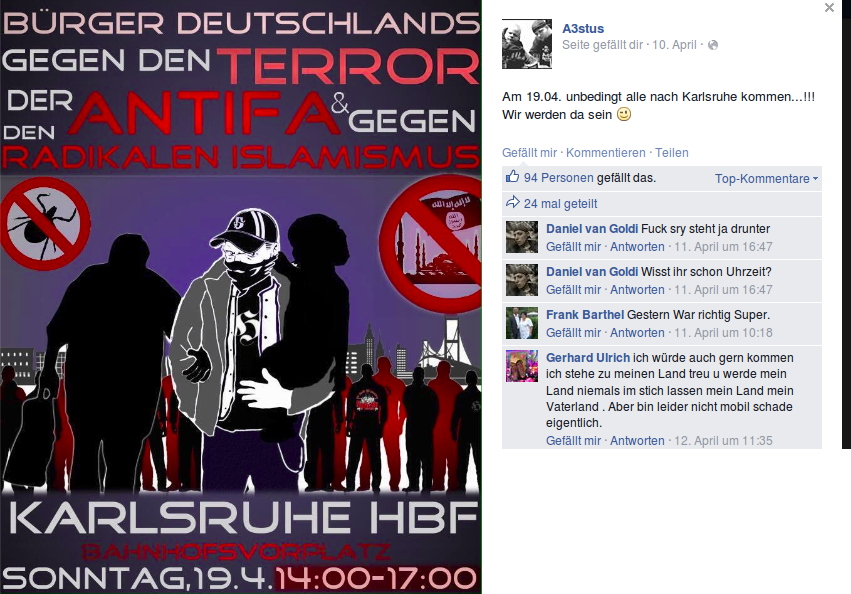The height and width of the screenshot is (594, 851).
Task: Click the event poster image
Action: (240, 297)
